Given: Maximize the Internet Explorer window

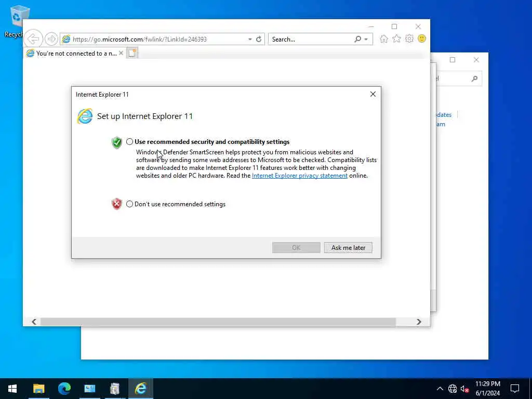Looking at the screenshot, I should tap(394, 26).
